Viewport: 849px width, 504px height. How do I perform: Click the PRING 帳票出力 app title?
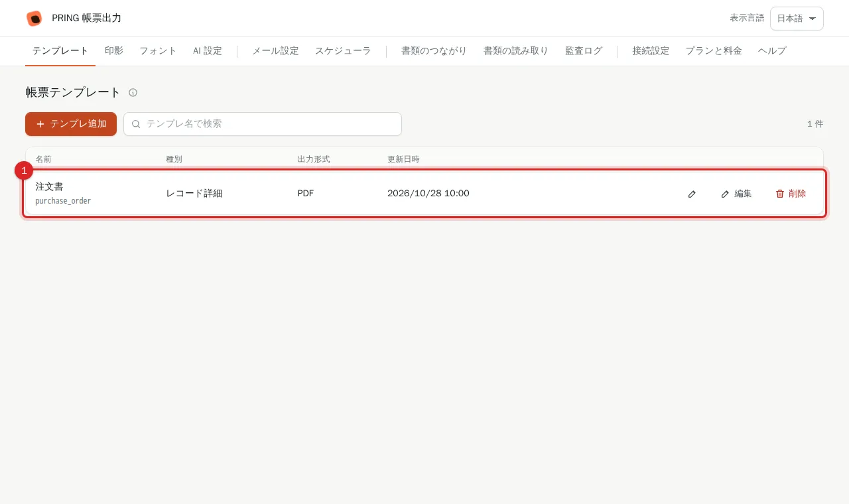pyautogui.click(x=86, y=19)
